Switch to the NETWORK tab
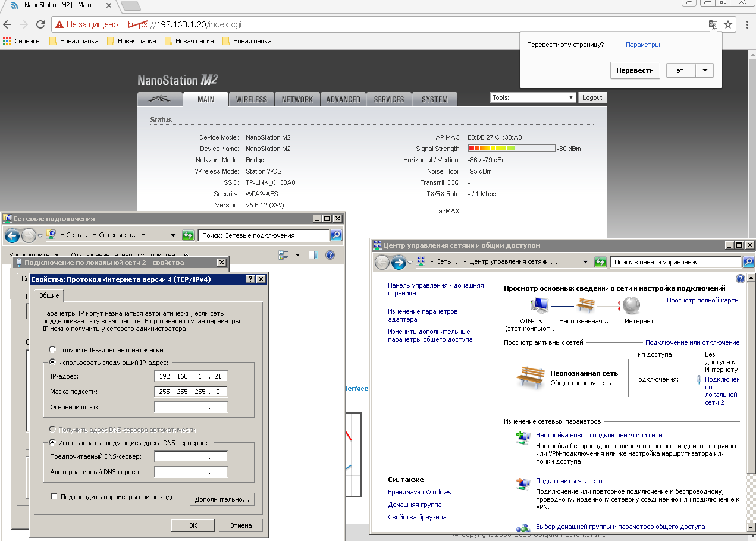 (297, 99)
